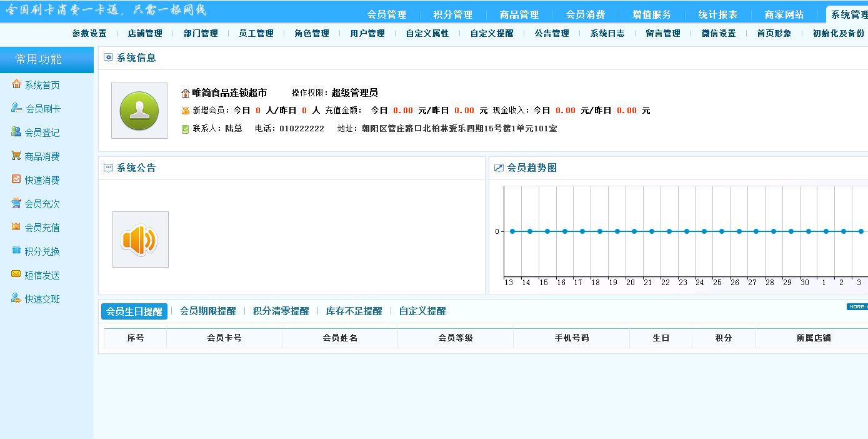This screenshot has width=868, height=439.
Task: Click the 商品消费 shopping cart icon
Action: [16, 156]
